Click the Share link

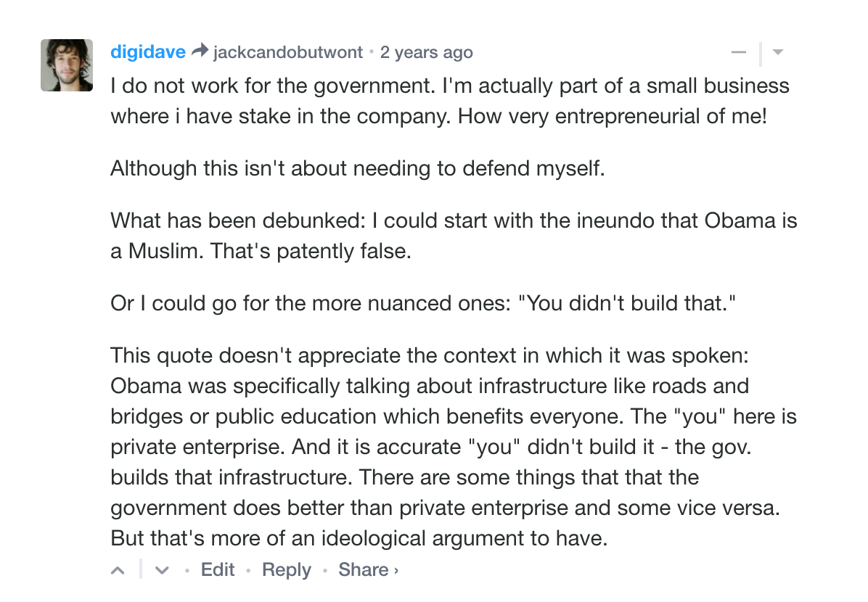(363, 570)
